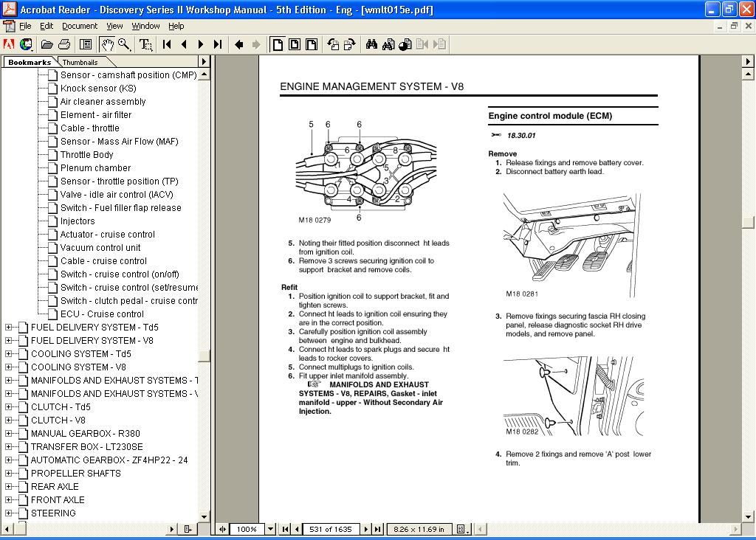
Task: Open the Window menu
Action: (x=145, y=26)
